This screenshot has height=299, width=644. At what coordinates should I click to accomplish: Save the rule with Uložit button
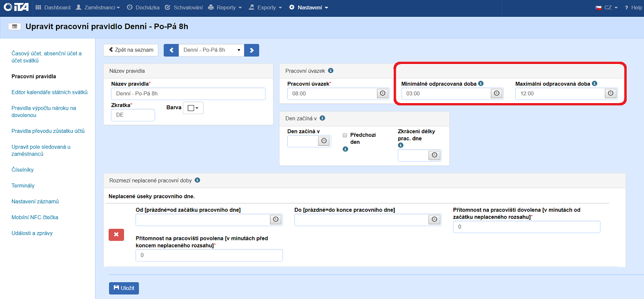point(124,288)
